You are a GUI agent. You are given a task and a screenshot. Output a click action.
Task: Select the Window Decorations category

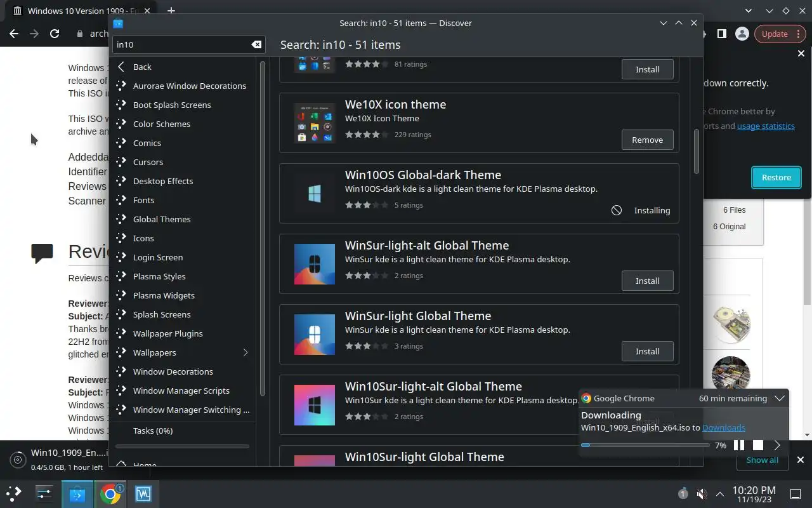(x=183, y=371)
